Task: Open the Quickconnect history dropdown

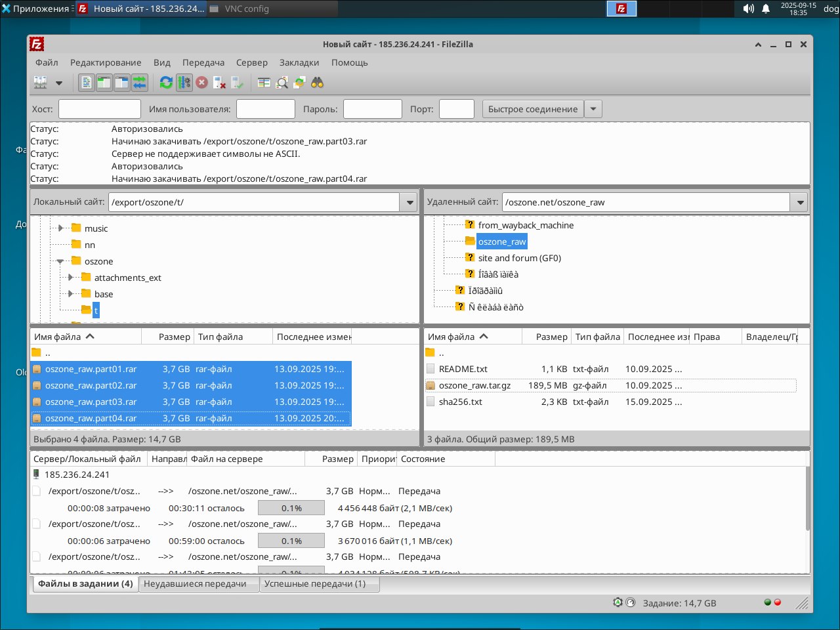Action: [x=593, y=109]
